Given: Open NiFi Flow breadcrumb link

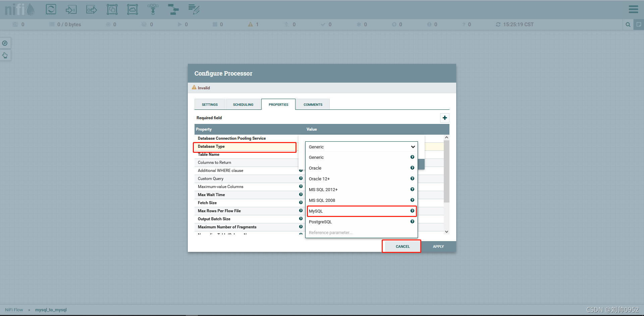Looking at the screenshot, I should point(14,310).
